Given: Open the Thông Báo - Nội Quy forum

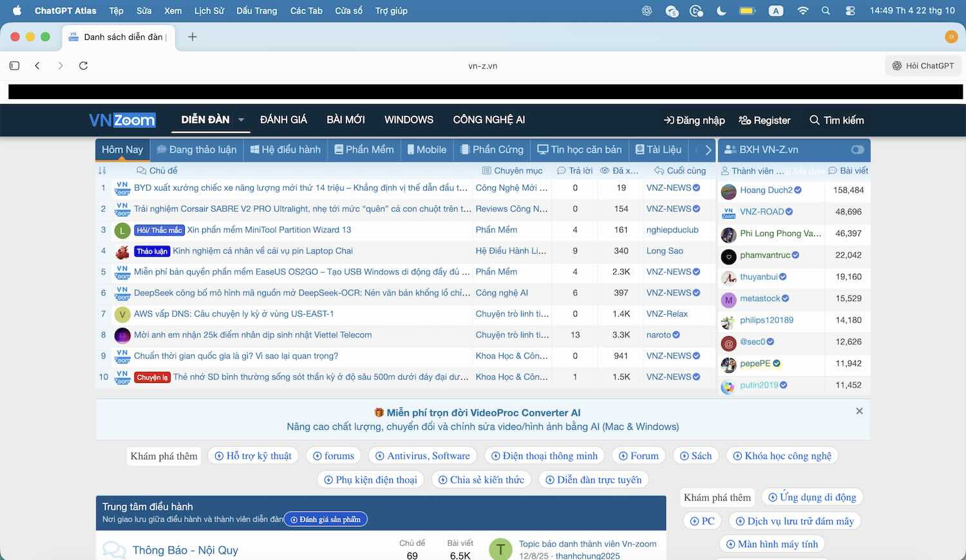Looking at the screenshot, I should tap(185, 550).
